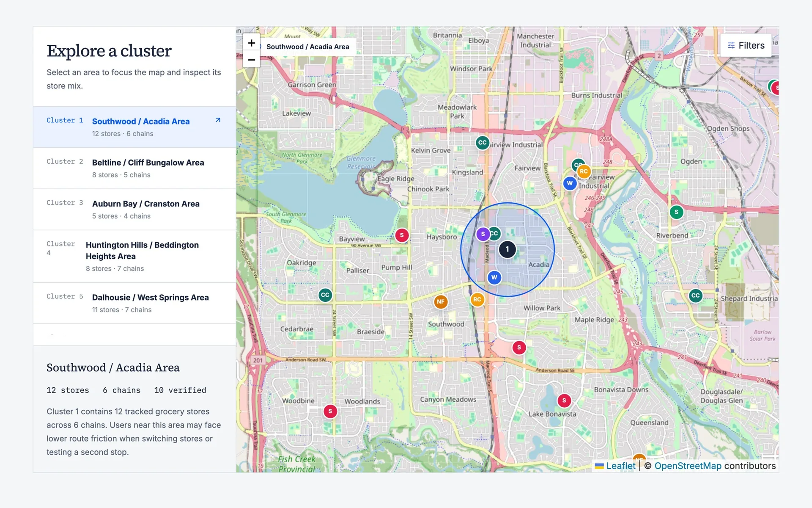Select Cluster 3 Auburn Bay / Cranston Area
This screenshot has height=508, width=812.
(134, 210)
